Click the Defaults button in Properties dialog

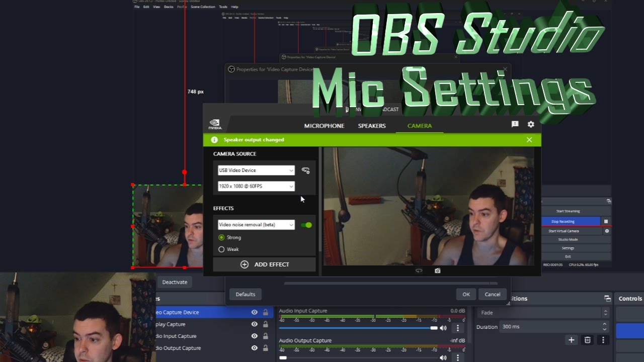246,294
